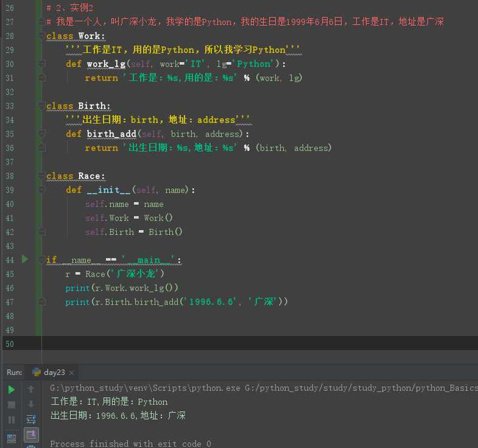Click the birth_add function name definition
The image size is (478, 448).
(111, 134)
